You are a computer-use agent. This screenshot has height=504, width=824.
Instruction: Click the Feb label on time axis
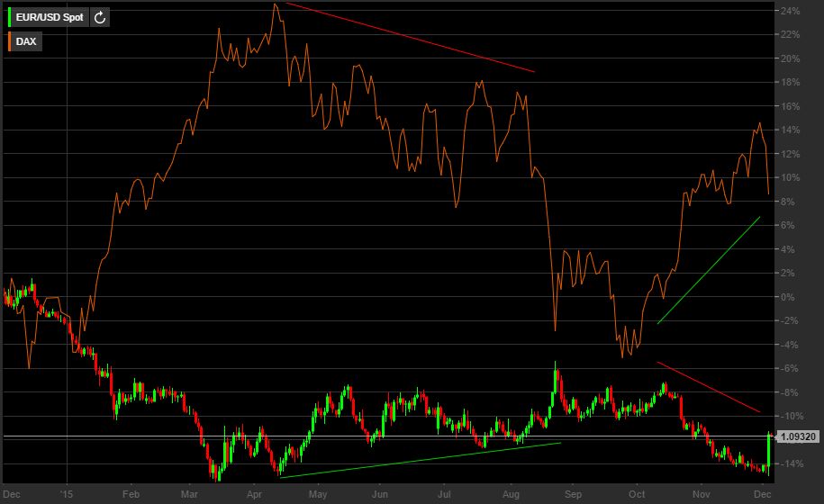[x=131, y=495]
